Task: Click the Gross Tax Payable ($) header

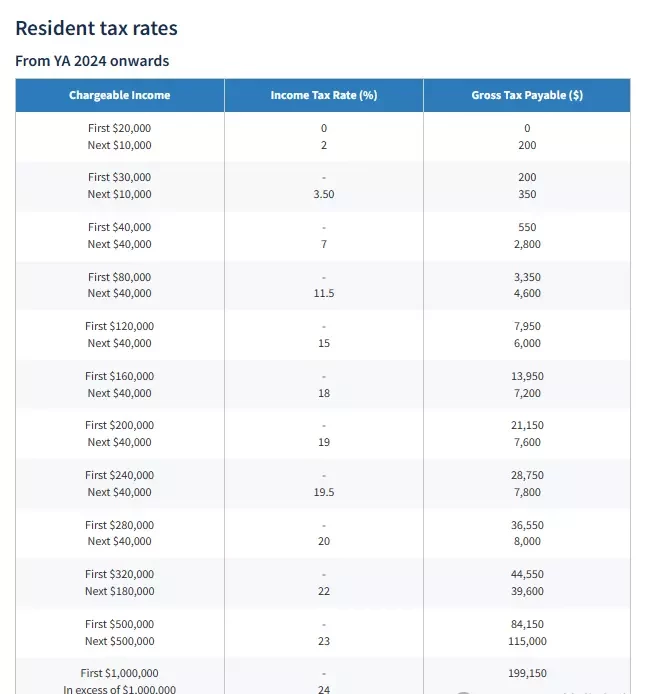Action: coord(527,95)
